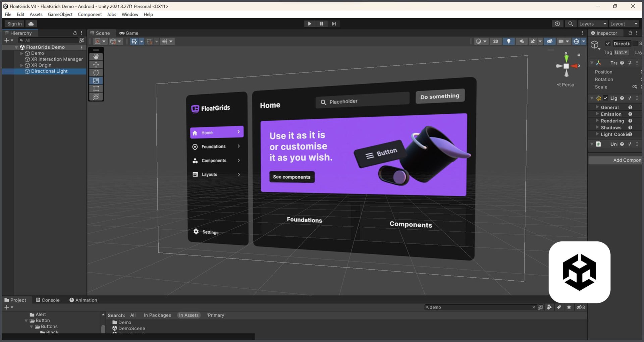Click the search by type icon

coord(549,307)
